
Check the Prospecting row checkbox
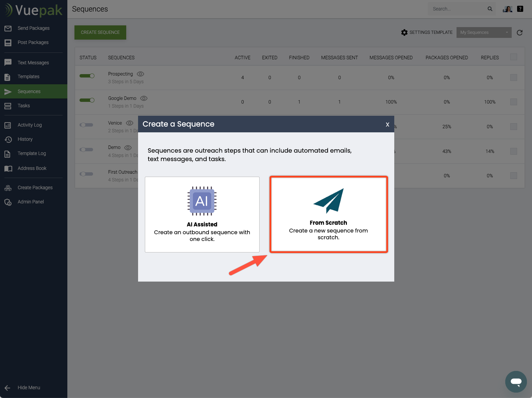tap(513, 78)
